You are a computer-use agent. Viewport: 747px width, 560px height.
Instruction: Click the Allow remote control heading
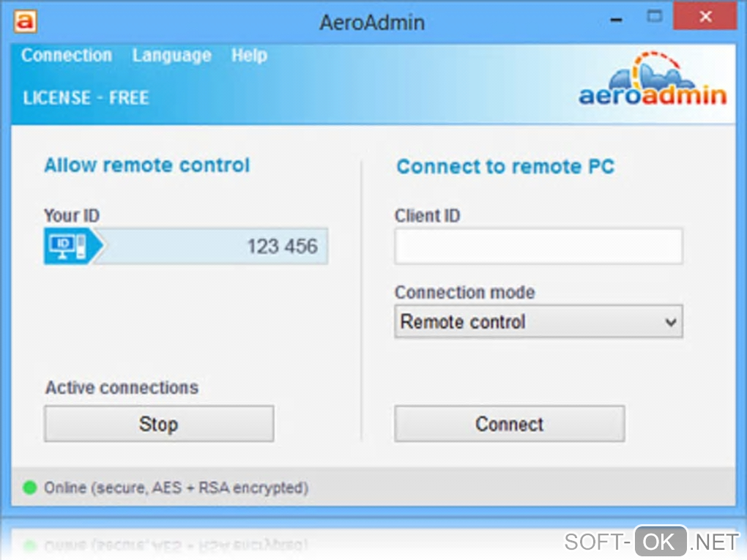(x=146, y=165)
